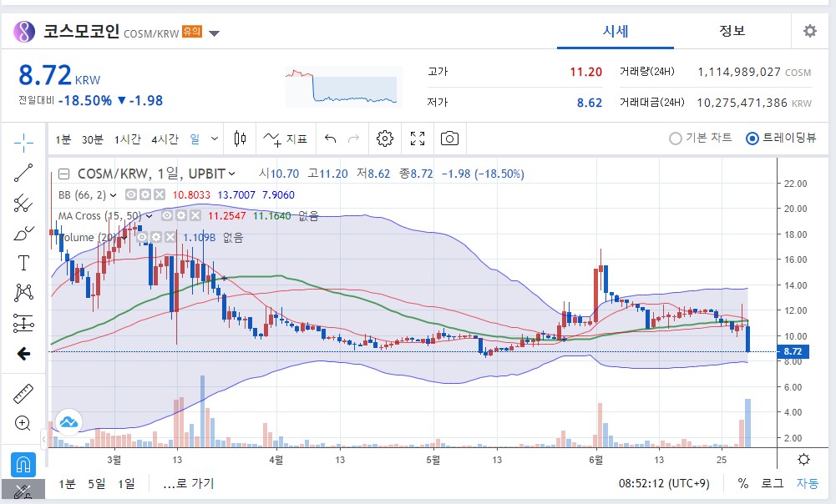Select the forecast position tool
The height and width of the screenshot is (504, 836).
[x=23, y=323]
